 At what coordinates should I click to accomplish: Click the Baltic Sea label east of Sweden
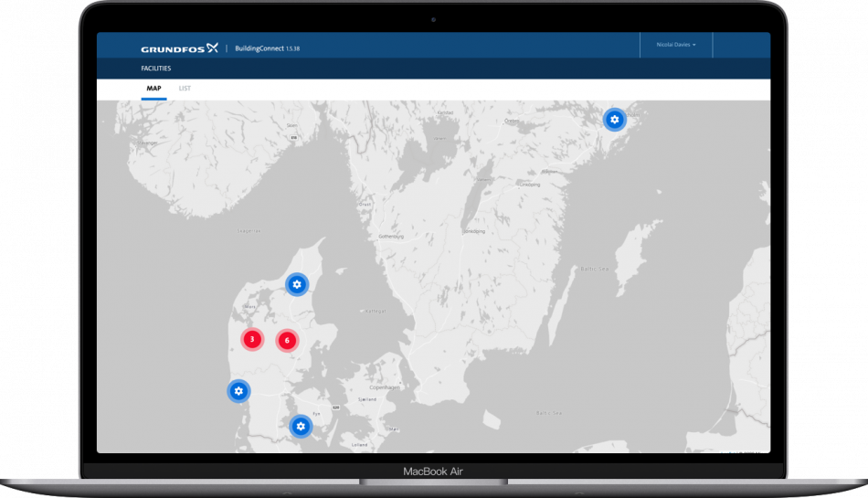(595, 269)
